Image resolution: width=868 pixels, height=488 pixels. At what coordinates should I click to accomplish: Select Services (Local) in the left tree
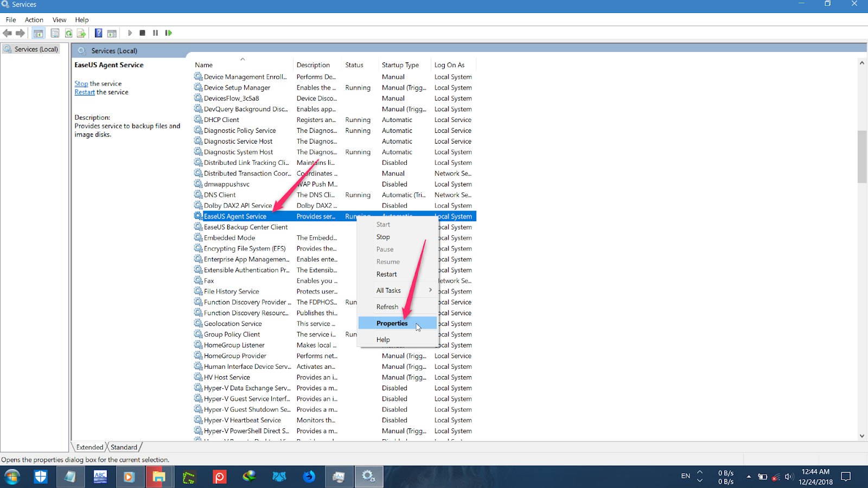(x=36, y=49)
